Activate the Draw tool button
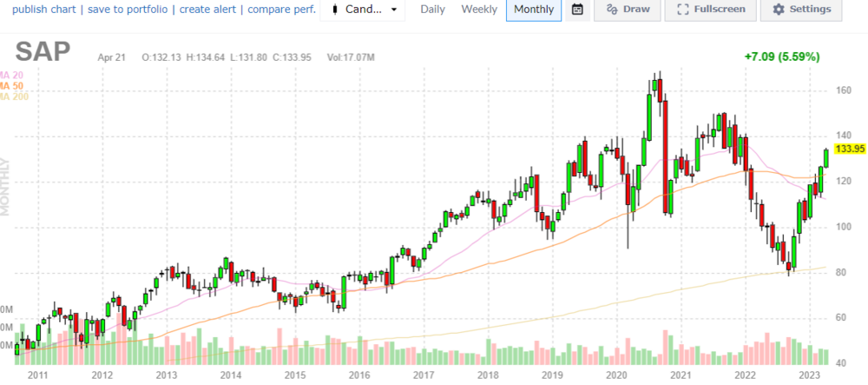Screen dimensions: 868x385 [x=629, y=10]
